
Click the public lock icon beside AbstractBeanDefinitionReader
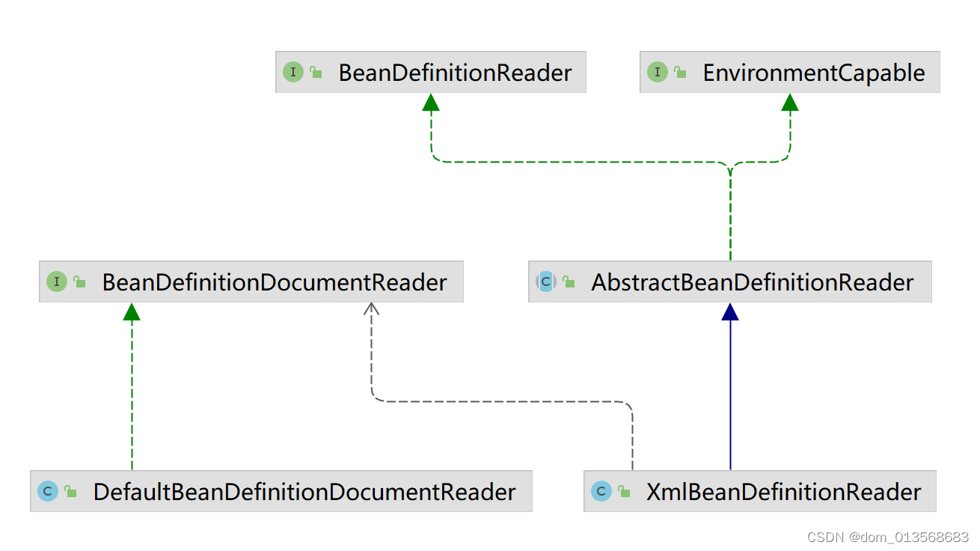coord(569,282)
